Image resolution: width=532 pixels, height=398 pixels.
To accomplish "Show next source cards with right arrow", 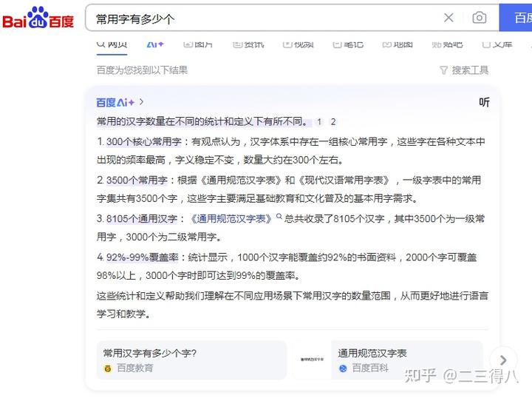I will tap(503, 360).
